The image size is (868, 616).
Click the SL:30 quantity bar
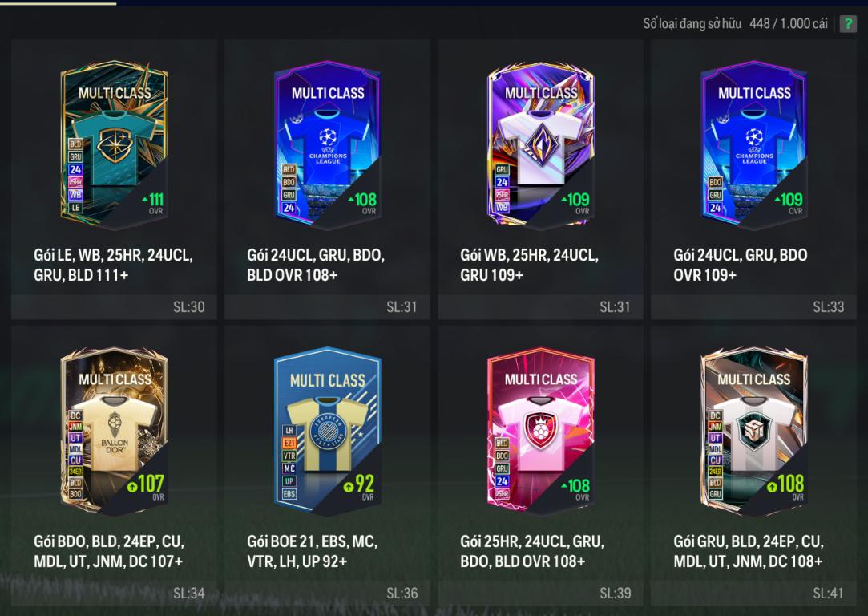(x=114, y=307)
